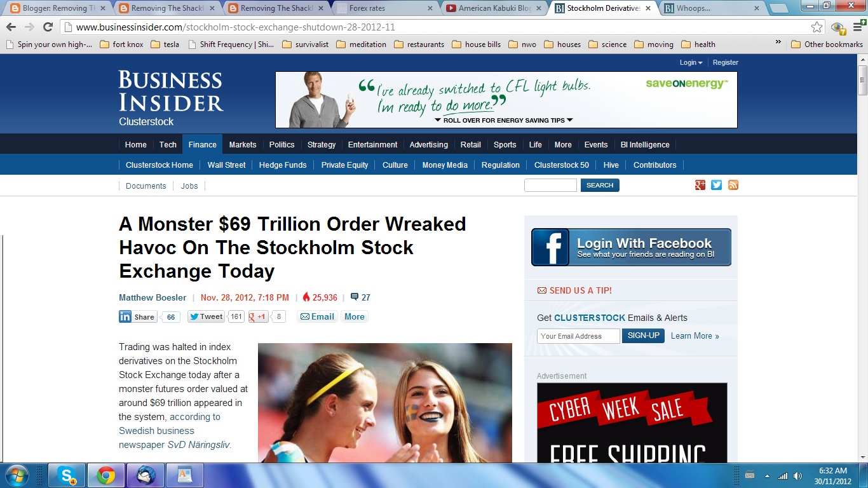Open the RSS feed icon
Image resolution: width=868 pixels, height=488 pixels.
point(733,185)
